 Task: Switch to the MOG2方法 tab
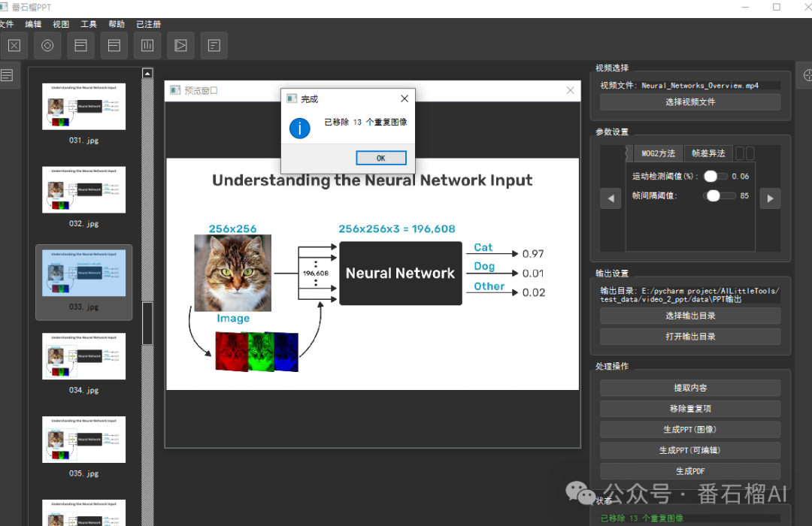658,153
